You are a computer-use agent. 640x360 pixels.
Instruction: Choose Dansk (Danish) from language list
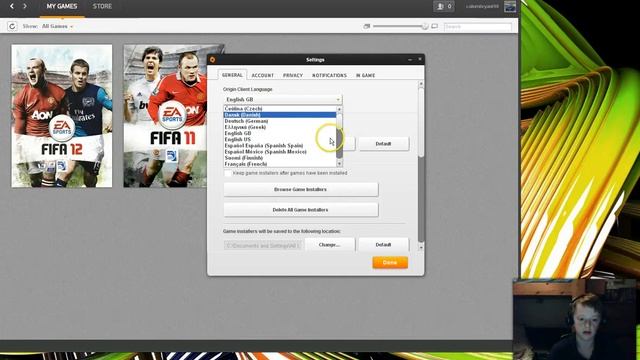coord(280,115)
